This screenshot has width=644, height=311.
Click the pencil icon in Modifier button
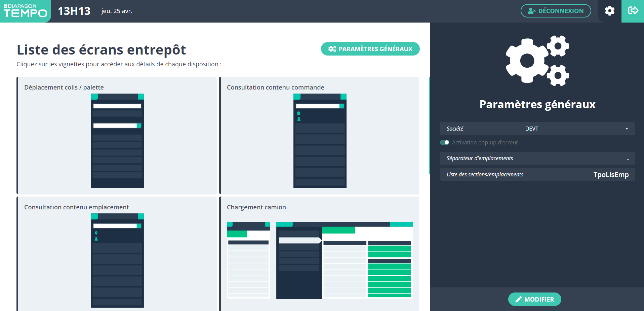pos(519,299)
